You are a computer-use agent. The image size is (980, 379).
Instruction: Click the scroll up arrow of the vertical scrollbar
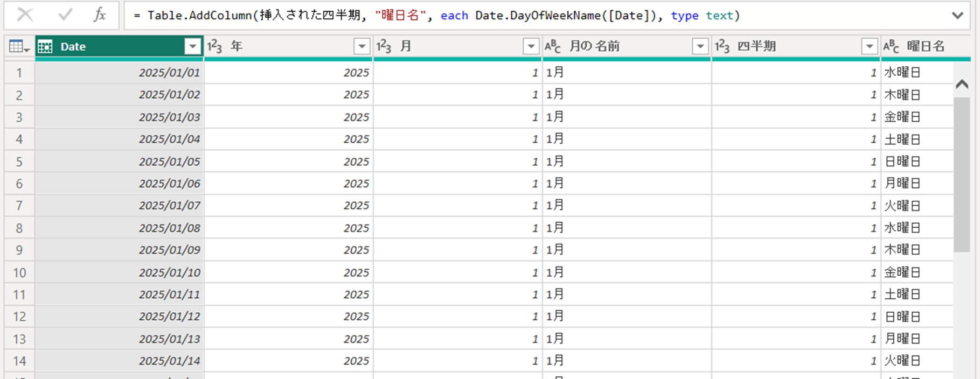[962, 84]
